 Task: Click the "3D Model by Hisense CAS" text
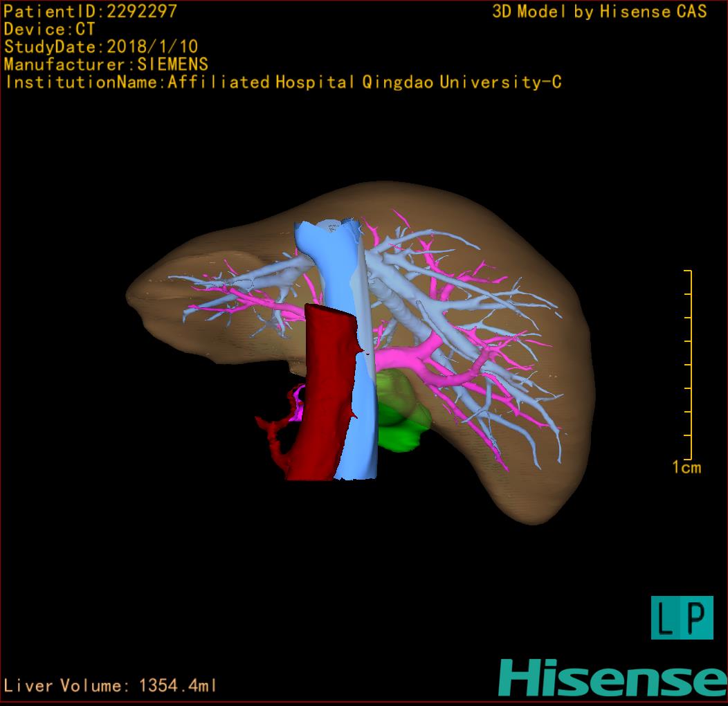[x=599, y=11]
